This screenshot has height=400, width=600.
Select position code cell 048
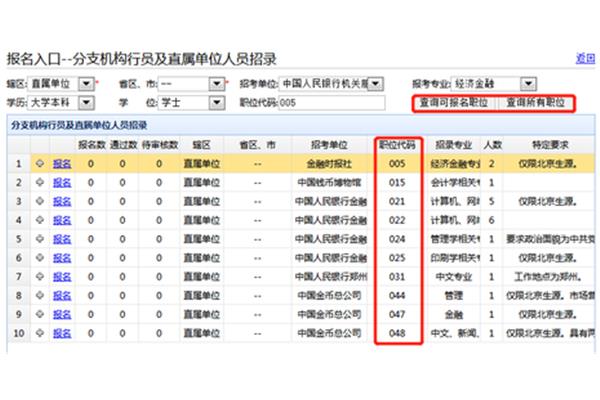pyautogui.click(x=397, y=333)
